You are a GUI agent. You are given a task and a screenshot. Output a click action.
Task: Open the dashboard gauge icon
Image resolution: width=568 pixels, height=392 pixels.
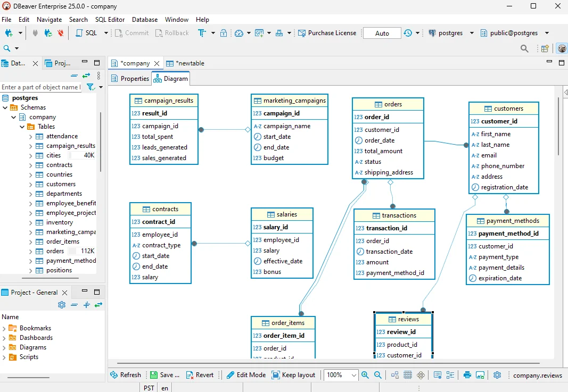click(238, 33)
